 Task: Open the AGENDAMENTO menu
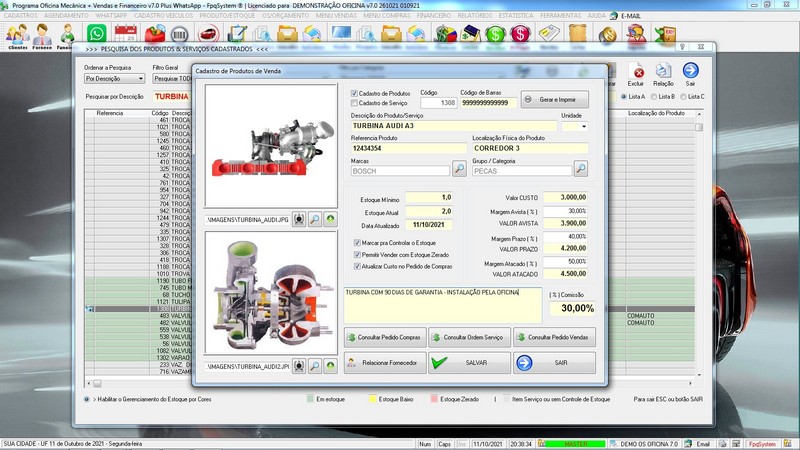tap(66, 16)
